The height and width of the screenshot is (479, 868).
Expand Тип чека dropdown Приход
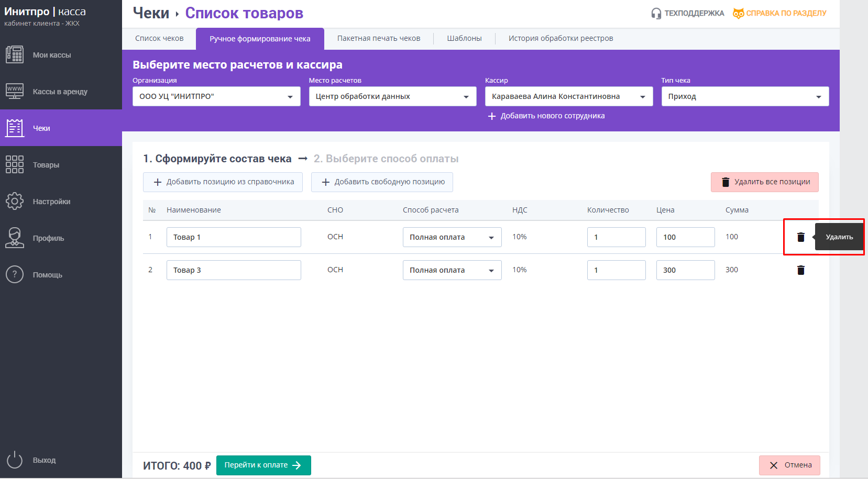click(745, 96)
